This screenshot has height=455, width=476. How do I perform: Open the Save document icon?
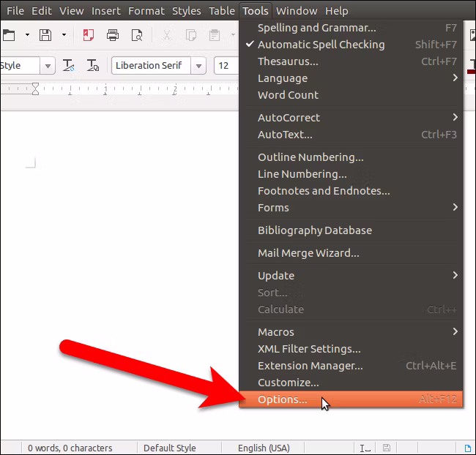click(x=45, y=35)
